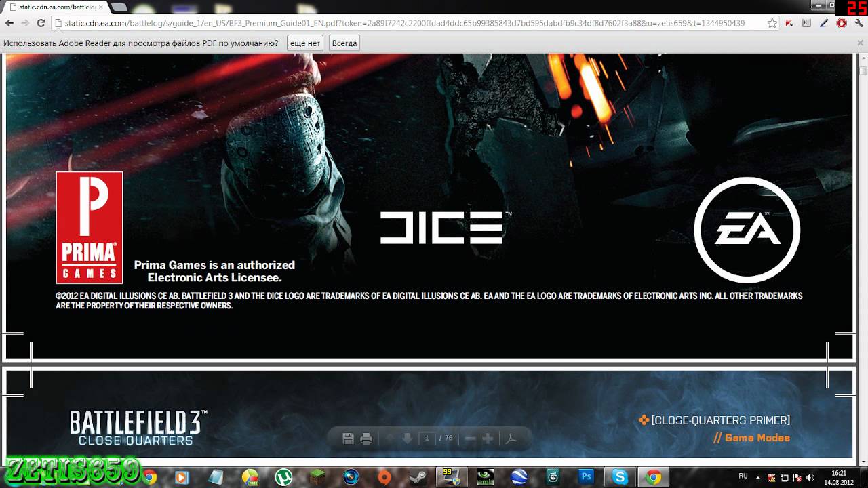Screen dimensions: 868x488
Task: Open Google Earth icon in taskbar
Action: (x=519, y=477)
